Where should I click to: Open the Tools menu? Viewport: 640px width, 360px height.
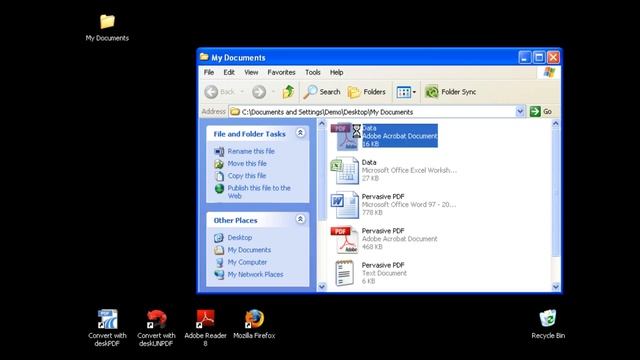click(x=313, y=72)
